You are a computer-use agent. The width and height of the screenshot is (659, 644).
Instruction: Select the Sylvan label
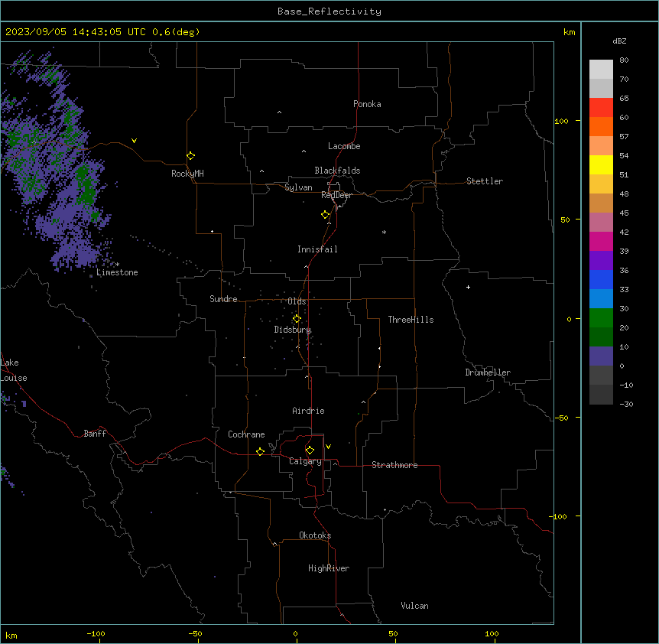298,187
